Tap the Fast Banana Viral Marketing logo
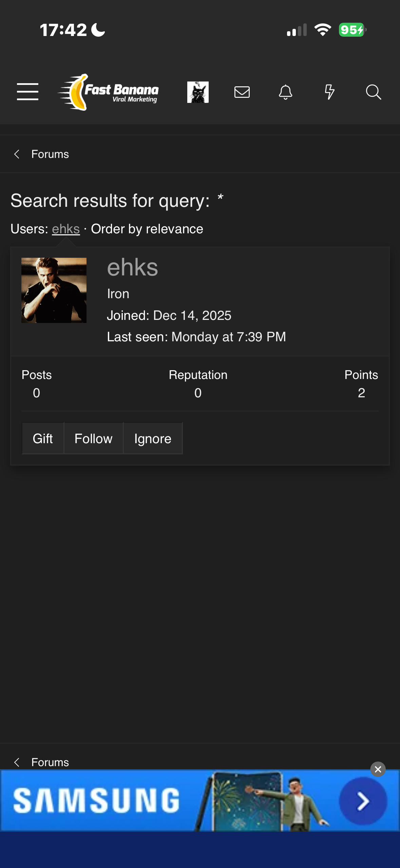 click(x=108, y=92)
